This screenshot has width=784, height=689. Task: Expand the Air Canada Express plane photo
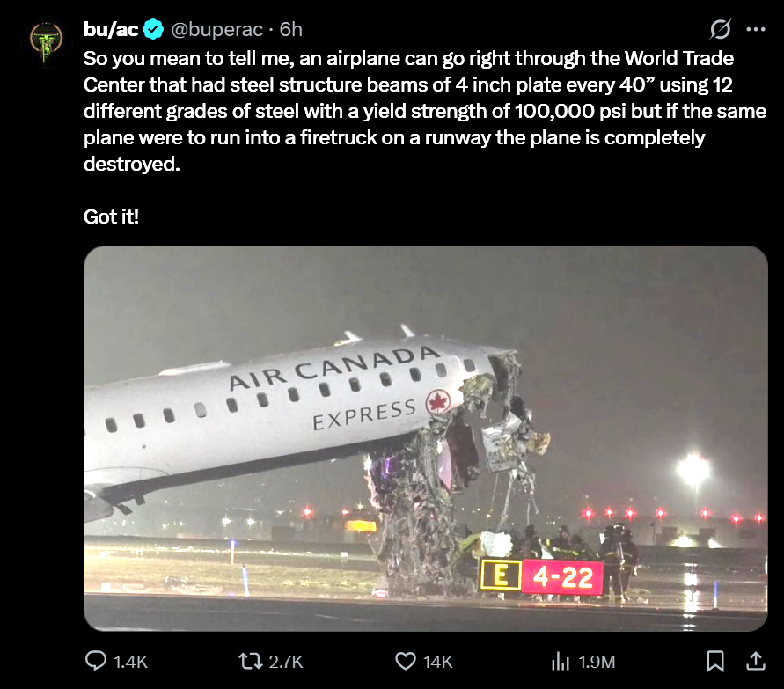[426, 438]
